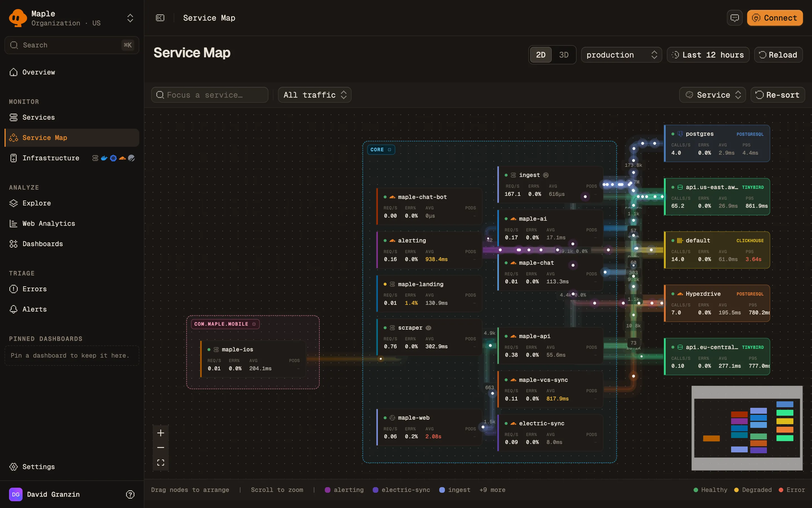The width and height of the screenshot is (812, 508).
Task: Click the globe icon on maple-web
Action: tap(392, 418)
